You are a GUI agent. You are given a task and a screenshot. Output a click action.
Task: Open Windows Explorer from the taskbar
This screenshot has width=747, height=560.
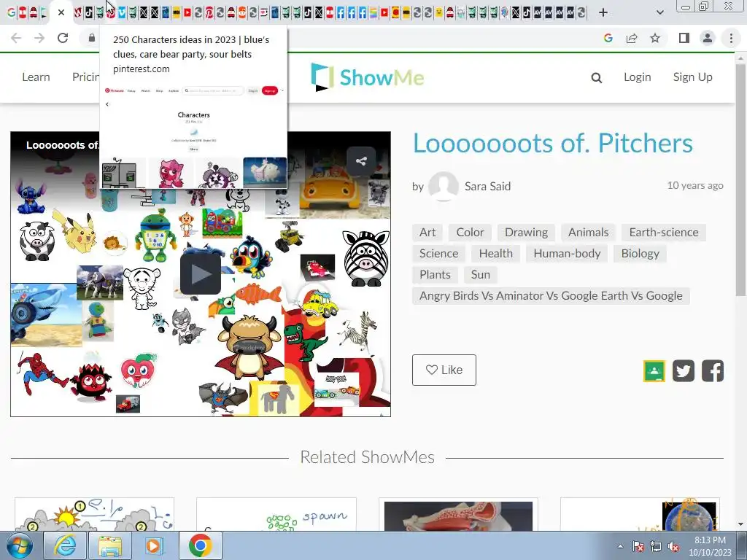coord(110,545)
